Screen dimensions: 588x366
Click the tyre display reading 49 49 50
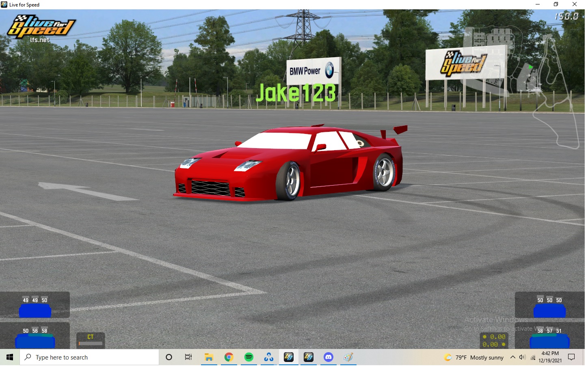coord(35,305)
